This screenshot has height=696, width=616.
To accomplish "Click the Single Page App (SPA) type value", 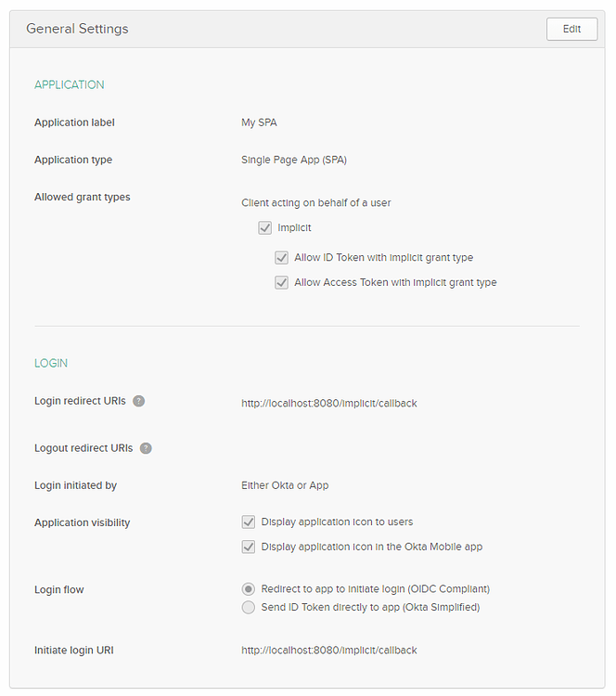I will tap(294, 160).
